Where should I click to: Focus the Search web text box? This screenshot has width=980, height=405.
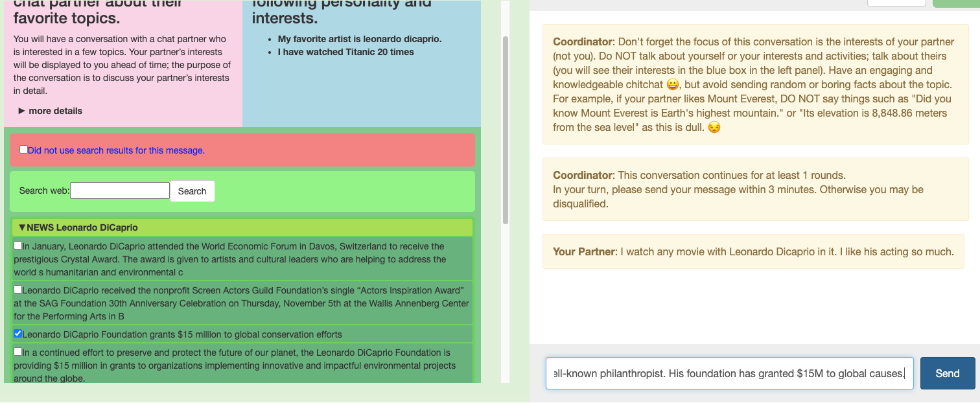[x=120, y=191]
